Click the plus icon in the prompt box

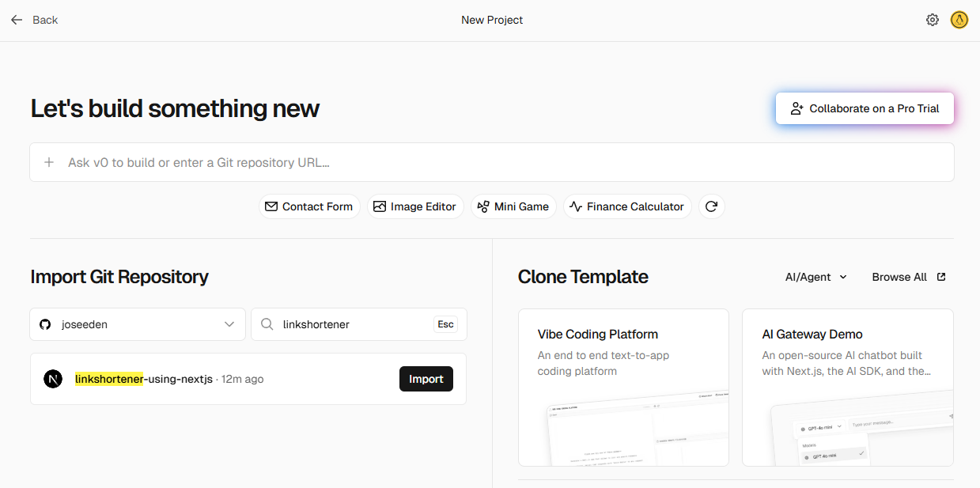pyautogui.click(x=49, y=162)
